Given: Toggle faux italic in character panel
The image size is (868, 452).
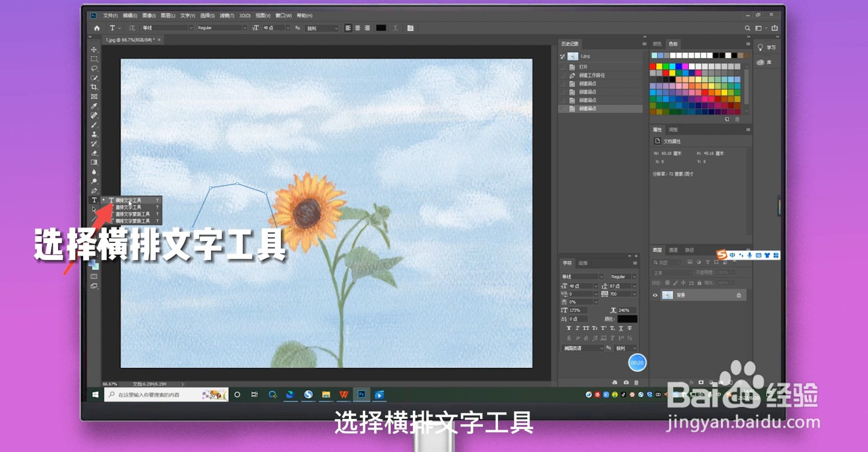Looking at the screenshot, I should click(577, 328).
